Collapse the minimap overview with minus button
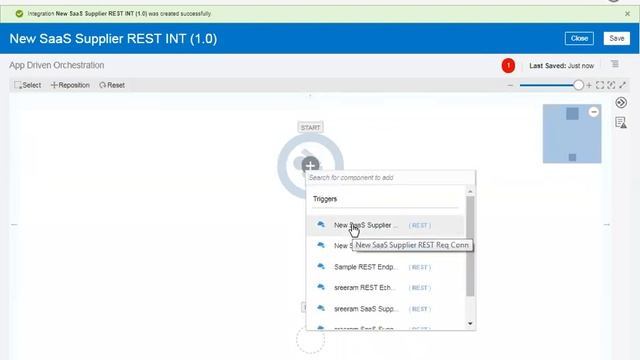640x360 pixels. pos(593,112)
